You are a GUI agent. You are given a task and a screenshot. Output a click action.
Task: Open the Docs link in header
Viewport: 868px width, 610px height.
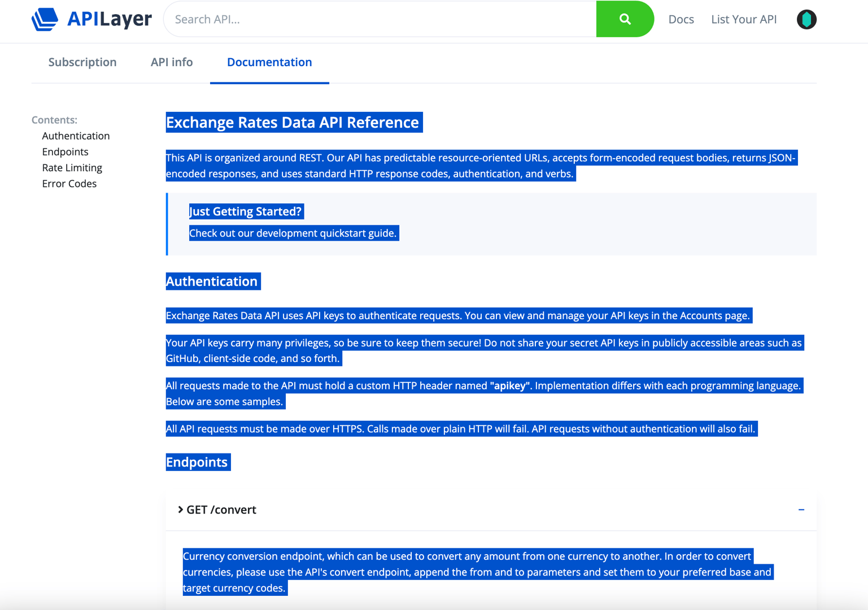681,19
